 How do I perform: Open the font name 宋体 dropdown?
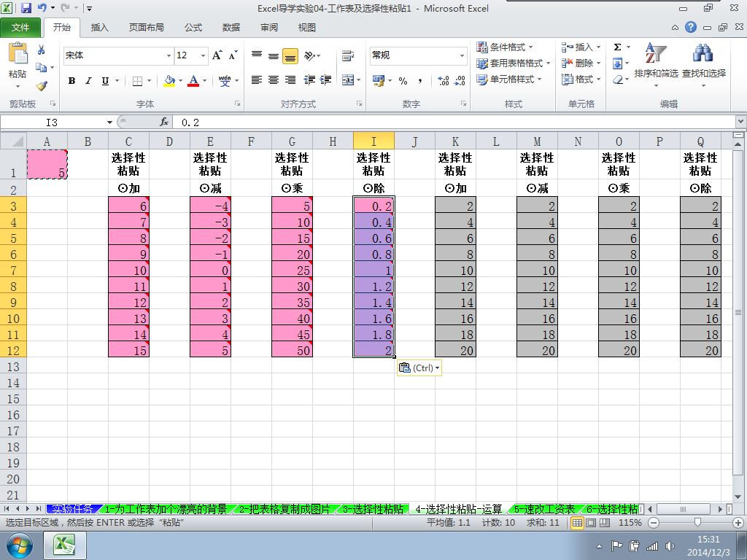pyautogui.click(x=169, y=55)
